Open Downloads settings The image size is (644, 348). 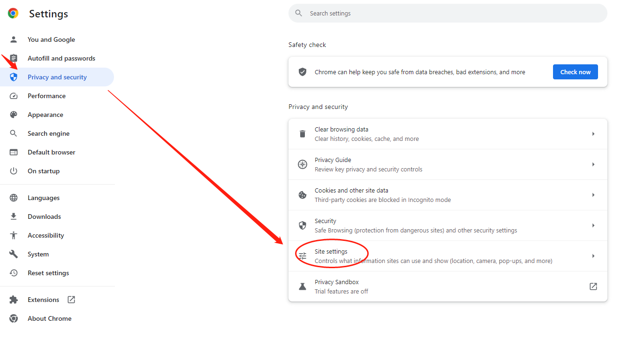(57, 217)
